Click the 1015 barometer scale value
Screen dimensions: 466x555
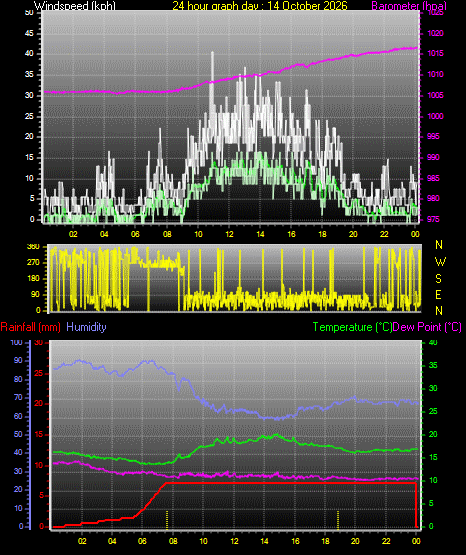(436, 53)
